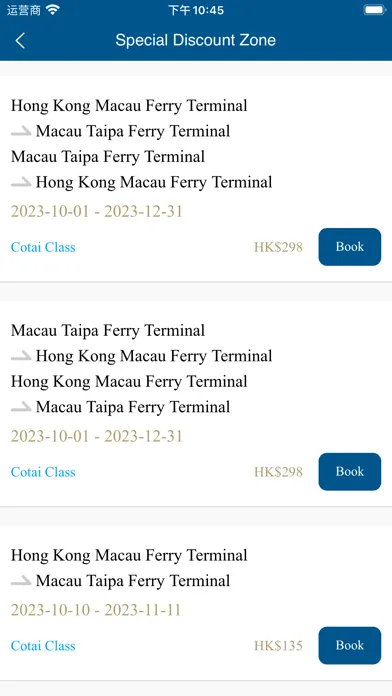Book the Hong Kong-departing HK$298 round trip

tap(350, 247)
